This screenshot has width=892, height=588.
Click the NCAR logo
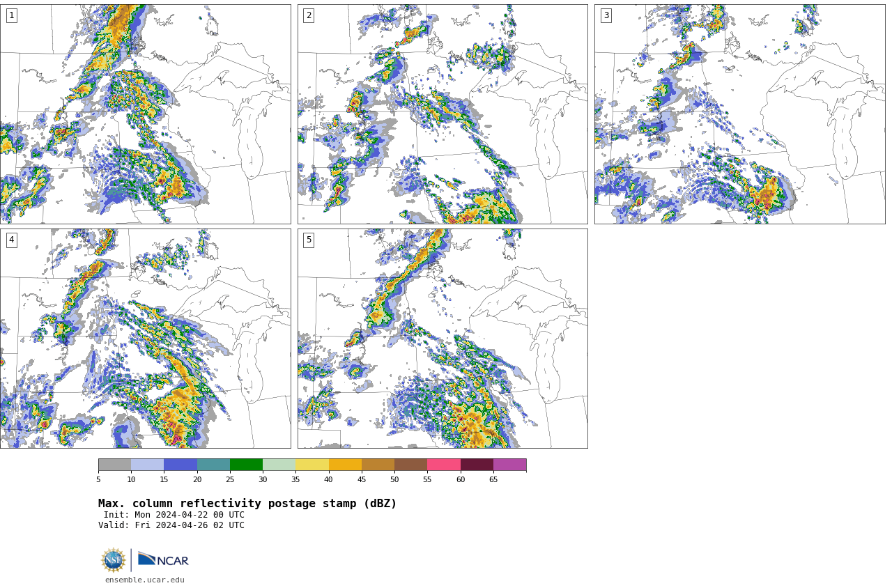click(163, 559)
